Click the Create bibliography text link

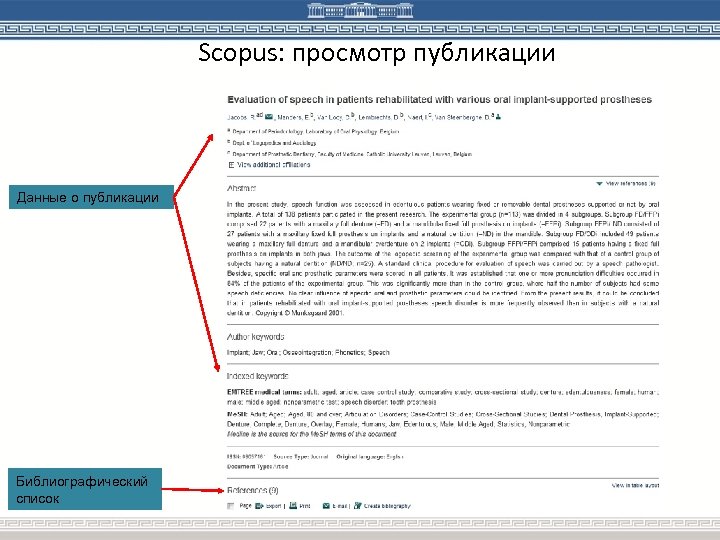[x=387, y=506]
